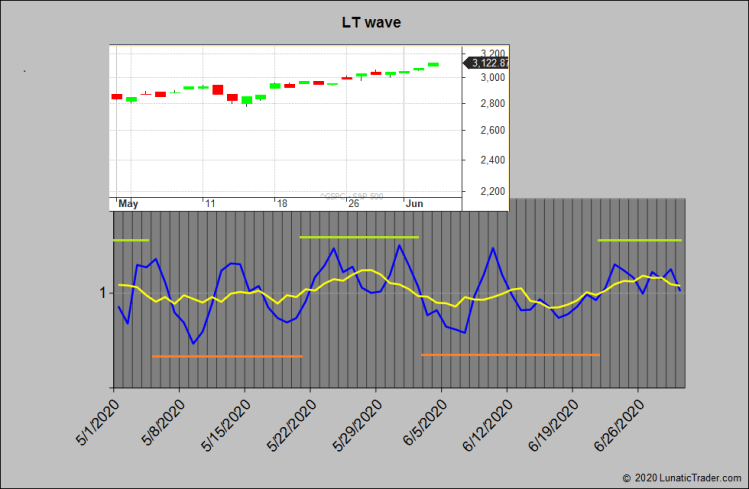Image resolution: width=749 pixels, height=489 pixels.
Task: Click the May label on candlestick axis
Action: click(x=128, y=203)
